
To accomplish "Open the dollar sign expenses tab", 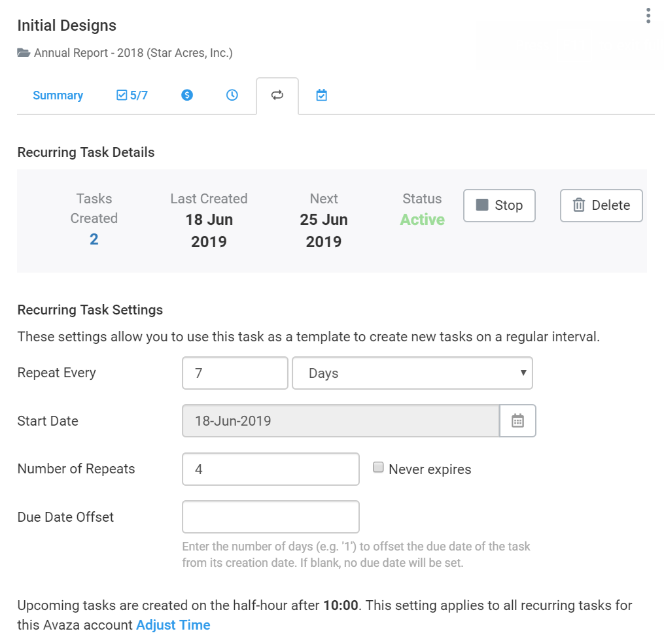I will (x=187, y=95).
